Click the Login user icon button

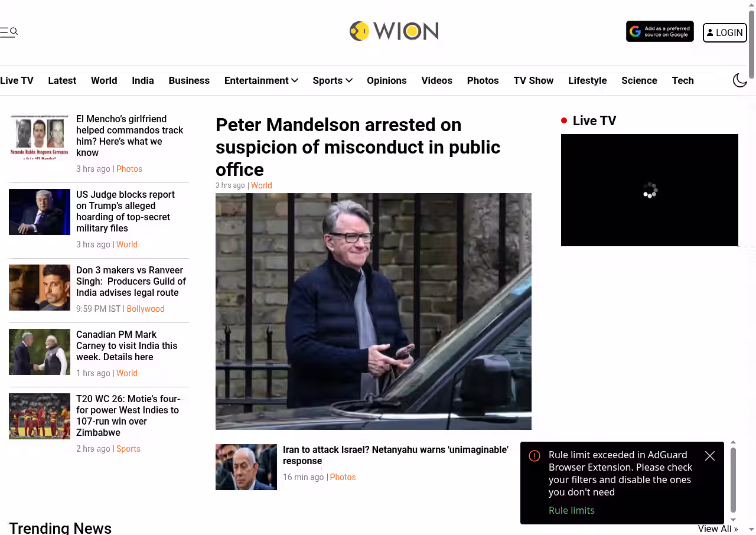click(x=725, y=32)
